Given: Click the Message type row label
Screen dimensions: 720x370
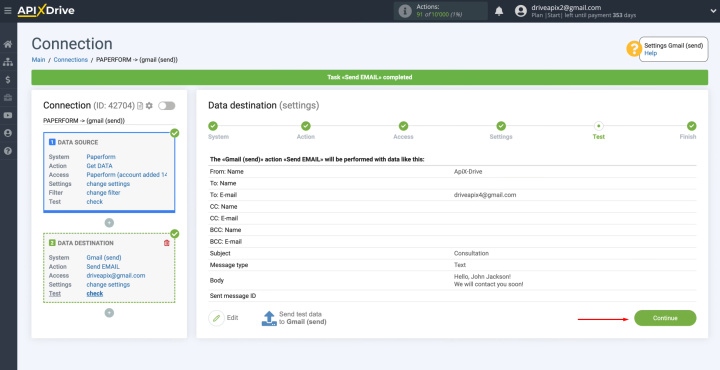Looking at the screenshot, I should point(229,265).
